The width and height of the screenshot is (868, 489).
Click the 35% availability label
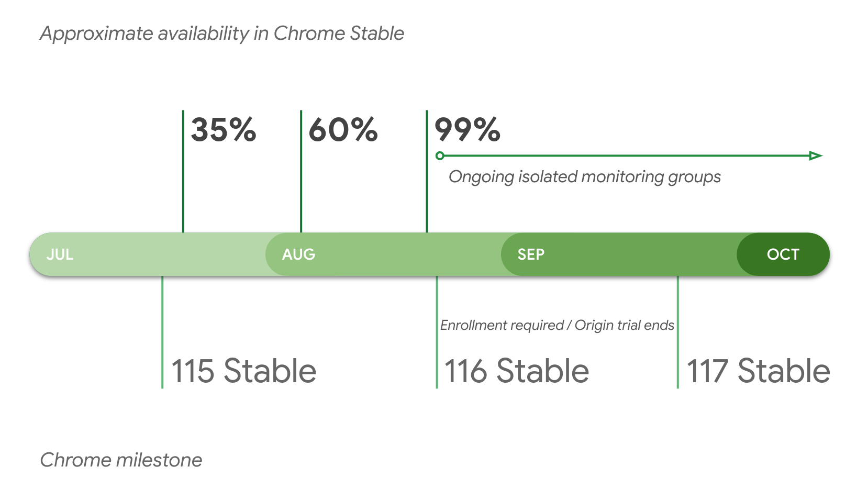point(224,130)
